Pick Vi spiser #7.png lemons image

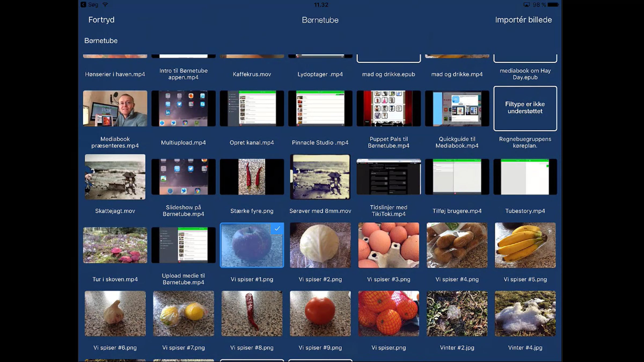[x=184, y=313]
